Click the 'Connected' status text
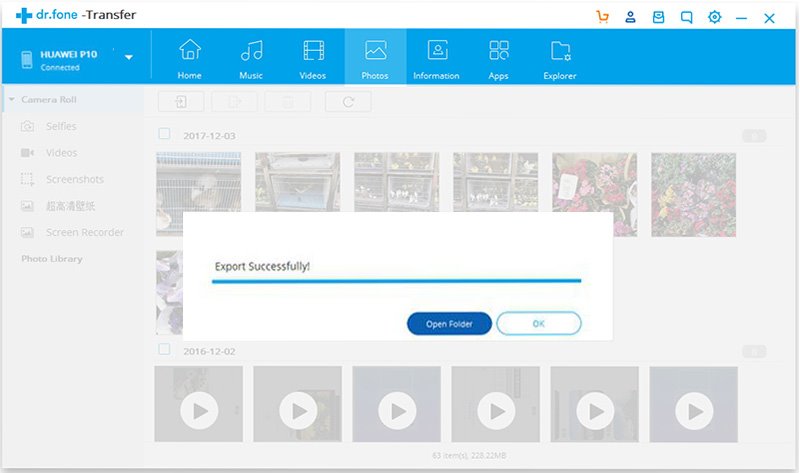The width and height of the screenshot is (800, 473). 60,67
